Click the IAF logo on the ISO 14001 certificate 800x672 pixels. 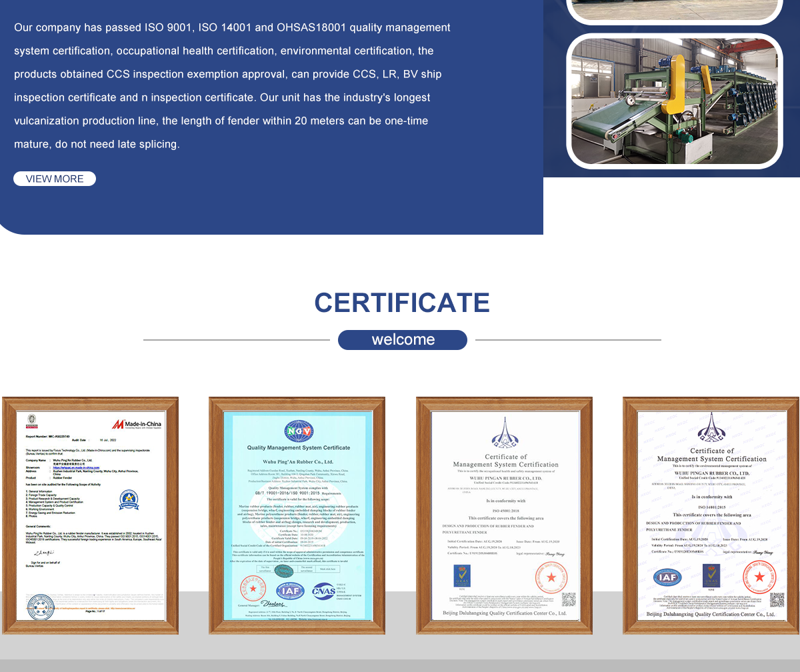[667, 578]
